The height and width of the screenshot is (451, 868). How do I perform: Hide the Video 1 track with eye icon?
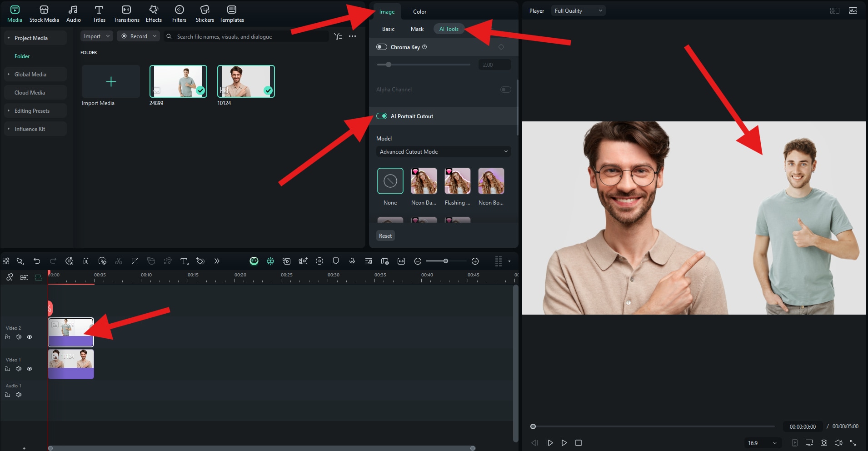click(30, 369)
